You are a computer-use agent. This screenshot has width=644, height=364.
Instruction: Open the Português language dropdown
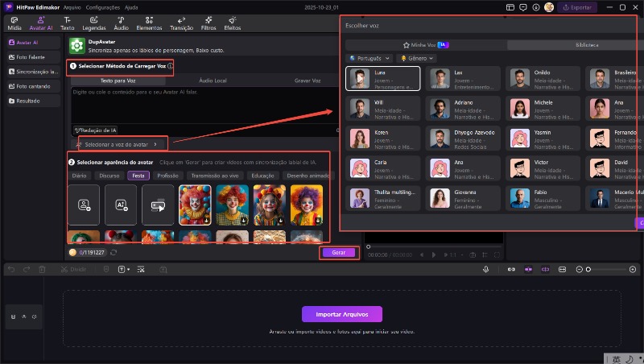(370, 59)
